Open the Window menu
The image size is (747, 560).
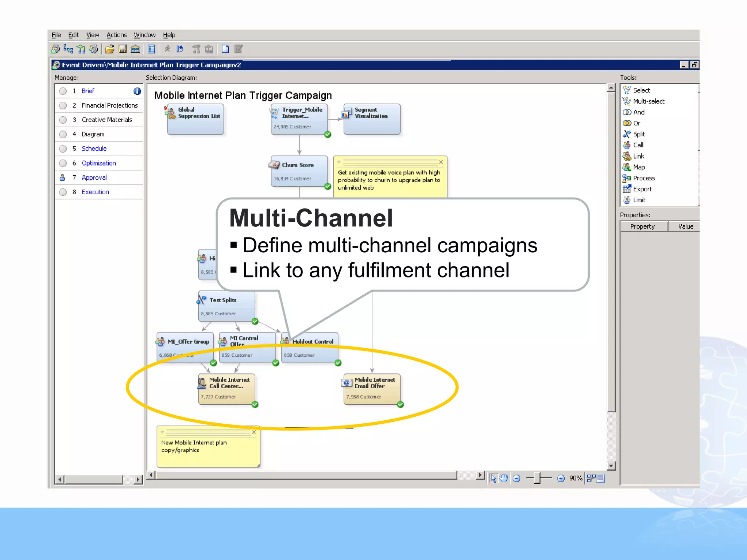(144, 35)
